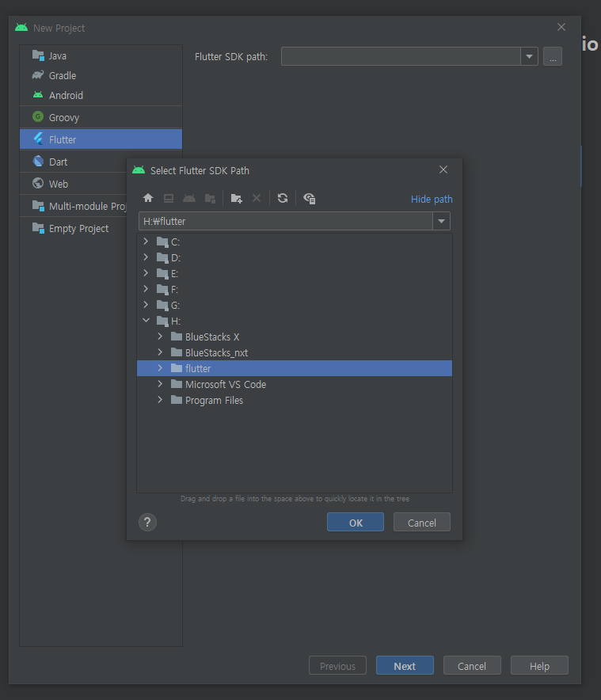Image resolution: width=601 pixels, height=700 pixels.
Task: Toggle show hidden files icon
Action: point(310,198)
